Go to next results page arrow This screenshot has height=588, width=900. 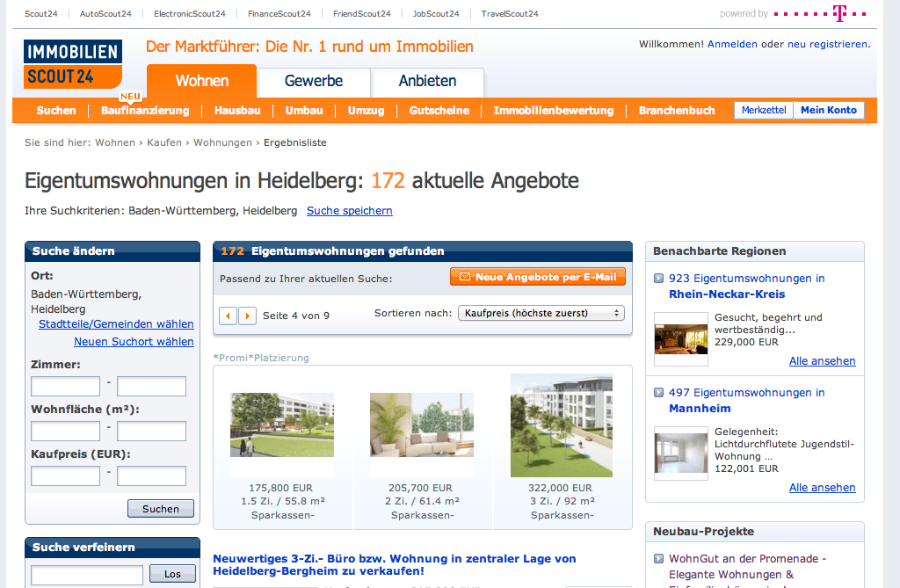click(x=247, y=316)
